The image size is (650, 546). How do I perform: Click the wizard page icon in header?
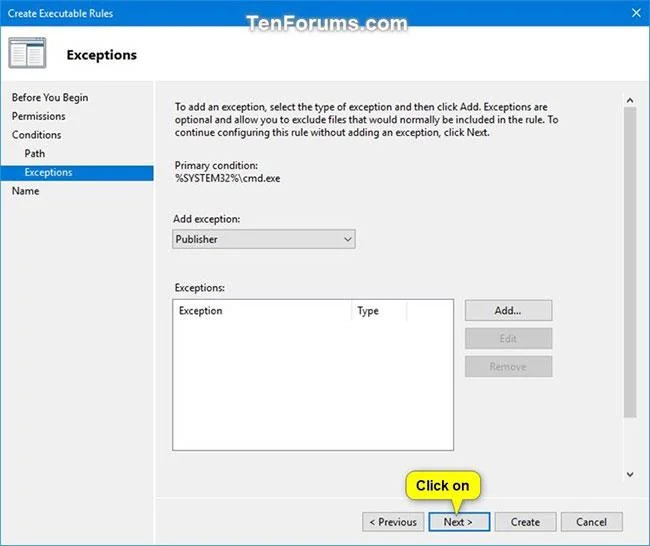pos(27,53)
